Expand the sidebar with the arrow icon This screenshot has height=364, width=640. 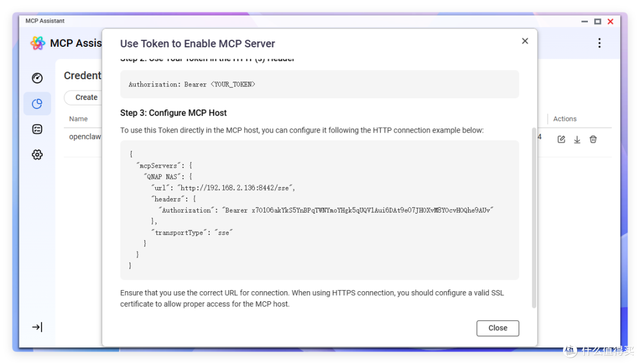tap(37, 327)
